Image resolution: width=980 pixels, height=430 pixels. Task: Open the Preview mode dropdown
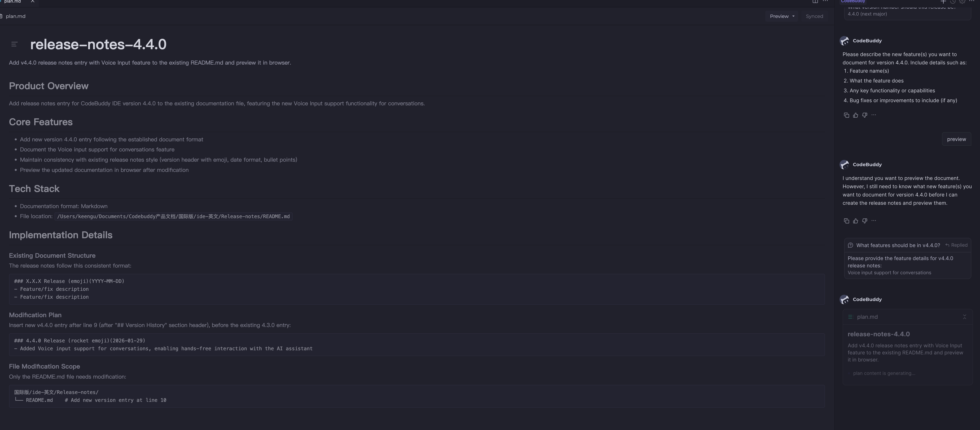pos(782,16)
